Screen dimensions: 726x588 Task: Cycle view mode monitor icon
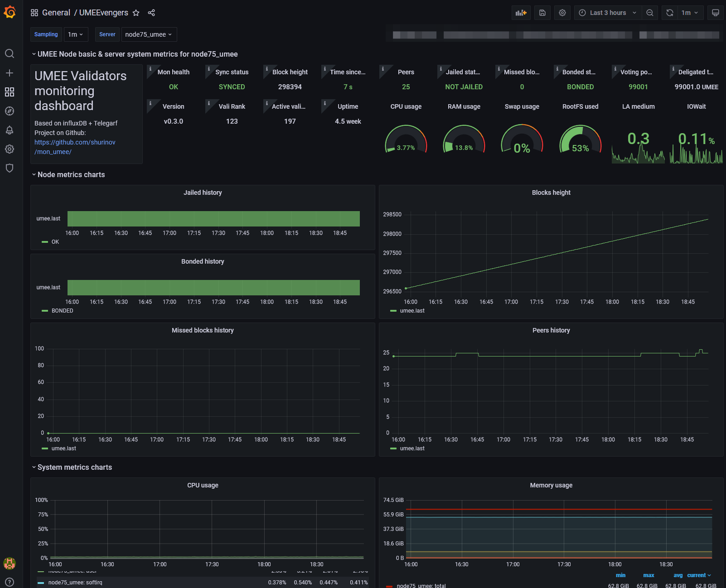coord(716,13)
